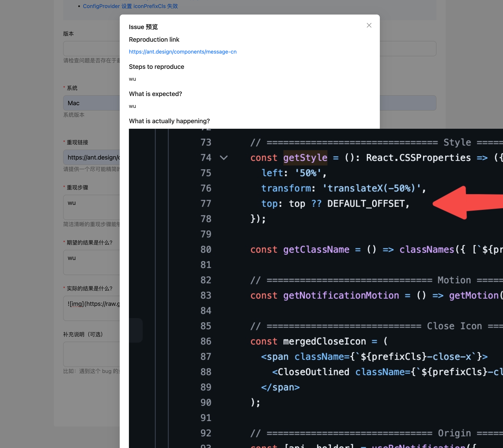Click the Reproduction link heading

pyautogui.click(x=154, y=40)
